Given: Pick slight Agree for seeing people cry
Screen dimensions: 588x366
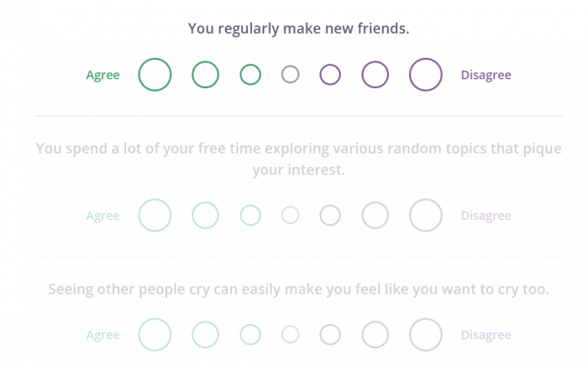Looking at the screenshot, I should click(250, 335).
